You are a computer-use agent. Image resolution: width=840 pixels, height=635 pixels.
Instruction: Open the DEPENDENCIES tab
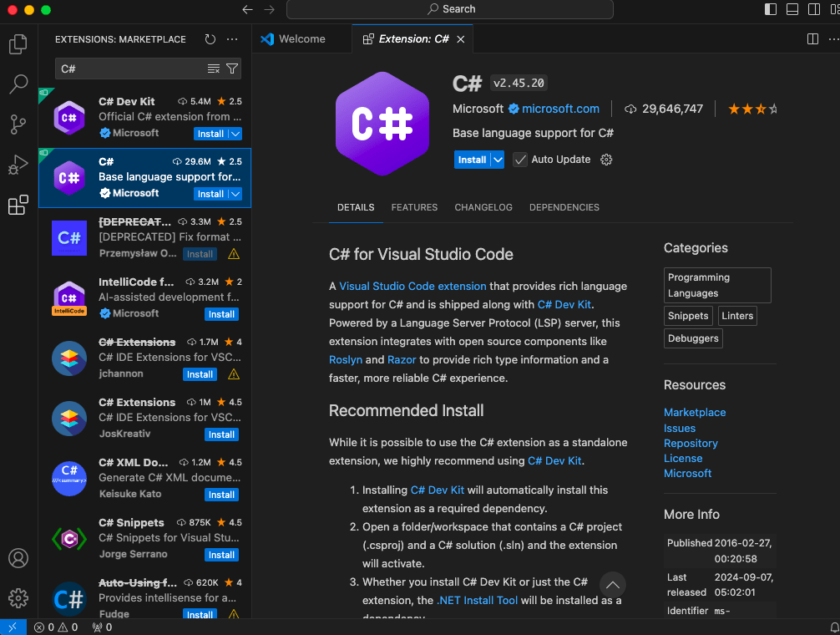coord(564,207)
